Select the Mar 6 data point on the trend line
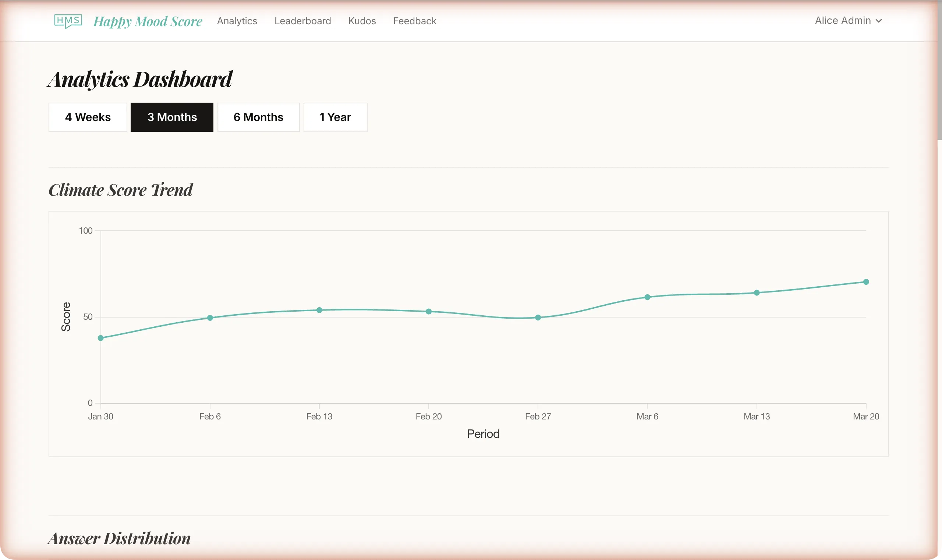The height and width of the screenshot is (560, 942). click(x=647, y=297)
